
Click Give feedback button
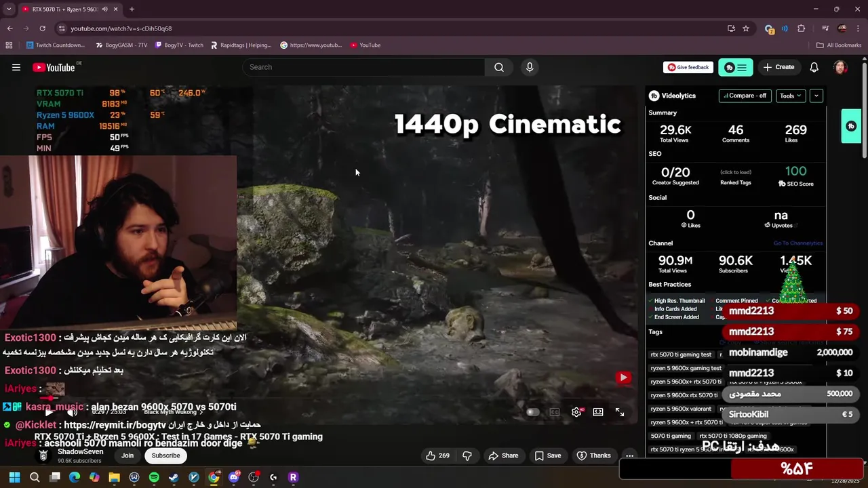pyautogui.click(x=688, y=67)
